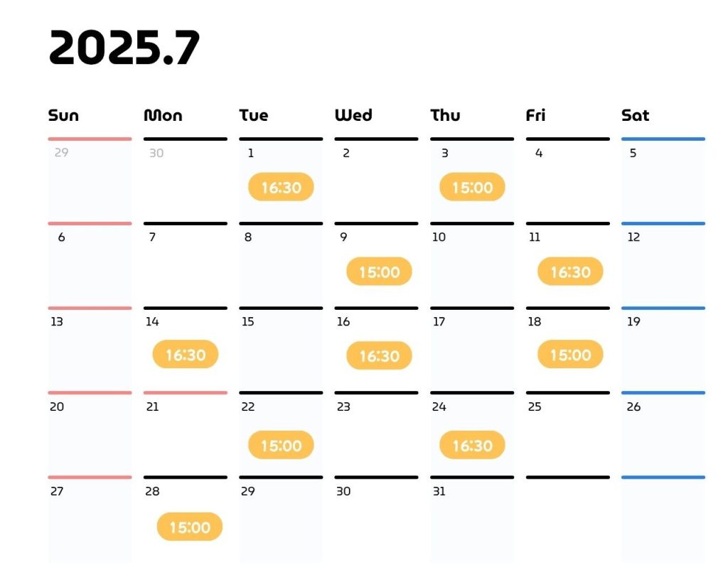Select date 20 in the Sunday column
728x585 pixels.
point(57,407)
